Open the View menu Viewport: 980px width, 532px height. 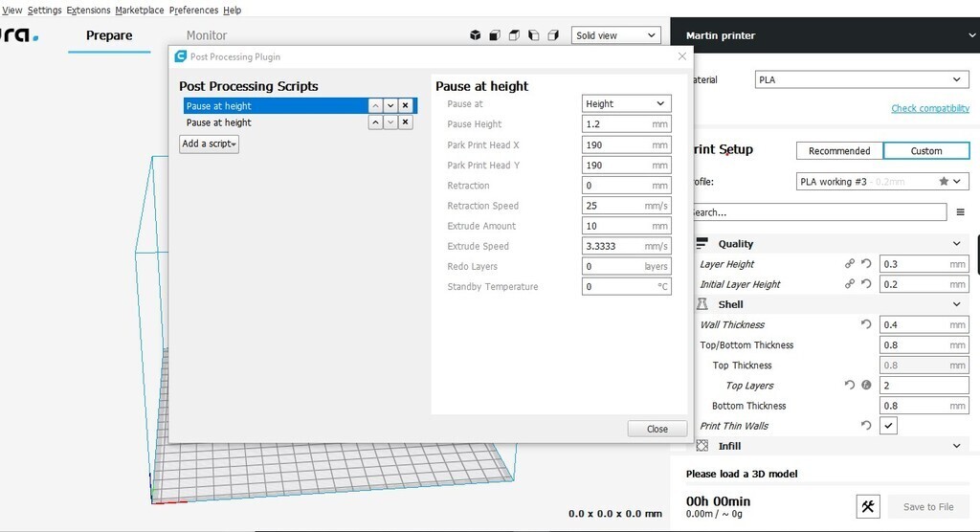(x=11, y=10)
